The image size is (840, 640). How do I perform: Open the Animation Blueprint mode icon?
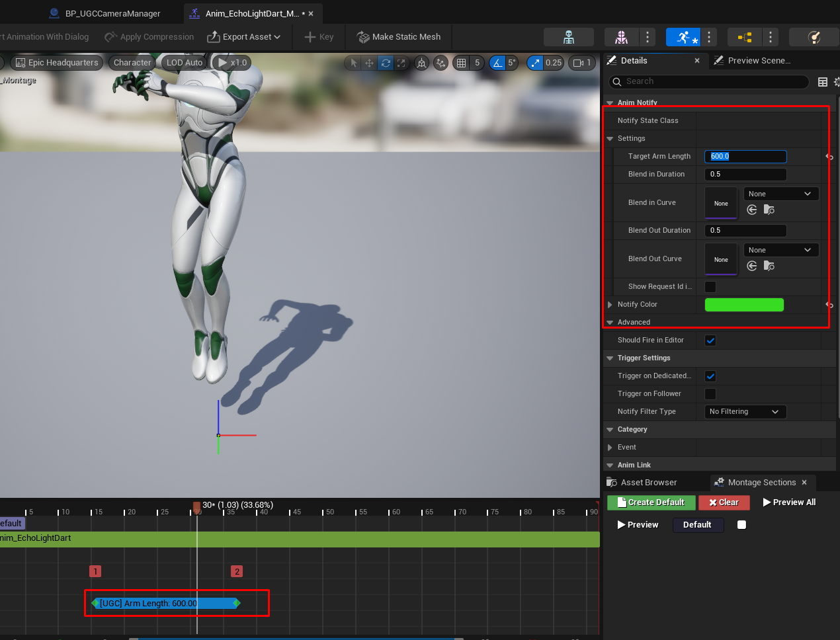(744, 37)
